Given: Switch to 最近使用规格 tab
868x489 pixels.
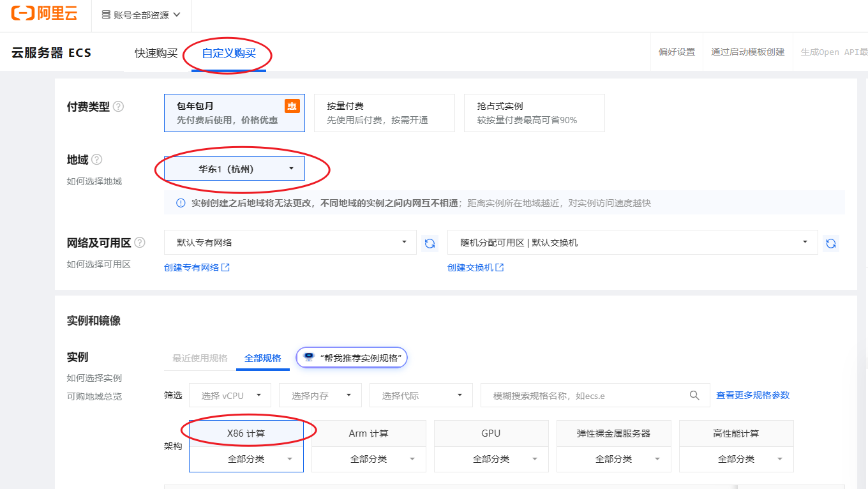Looking at the screenshot, I should pos(200,358).
